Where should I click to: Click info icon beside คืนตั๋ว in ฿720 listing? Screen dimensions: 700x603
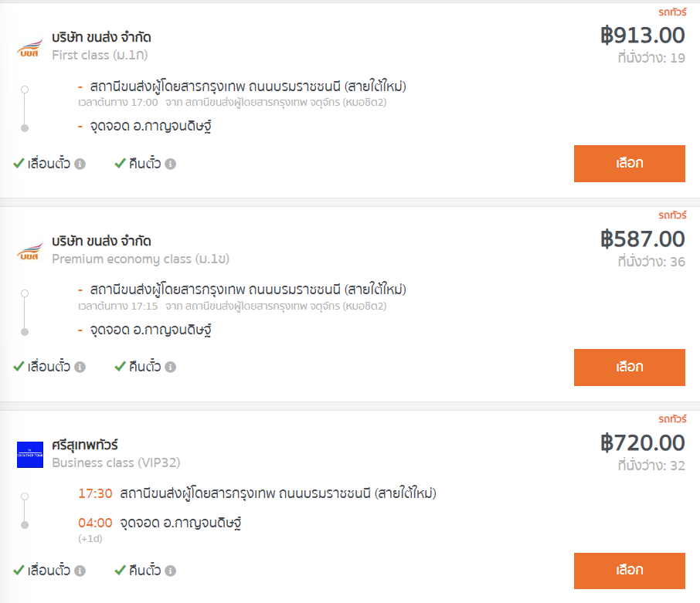[x=171, y=571]
